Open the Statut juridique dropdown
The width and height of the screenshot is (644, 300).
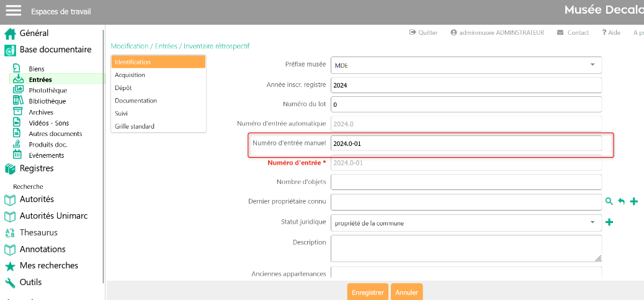(592, 222)
